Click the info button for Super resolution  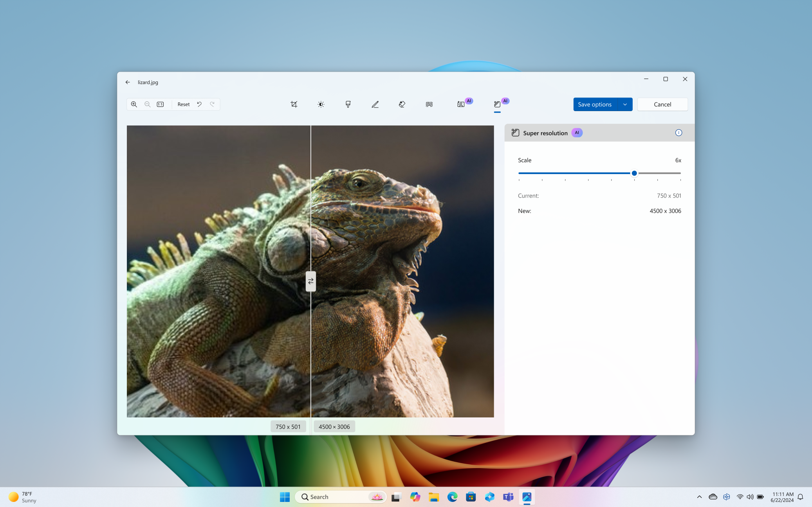[x=679, y=133]
